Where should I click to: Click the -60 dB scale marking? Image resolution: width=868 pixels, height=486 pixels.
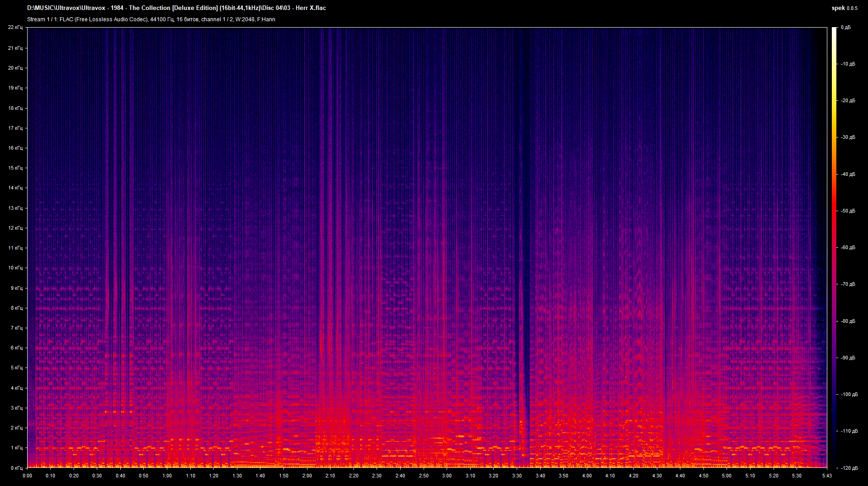pos(848,247)
